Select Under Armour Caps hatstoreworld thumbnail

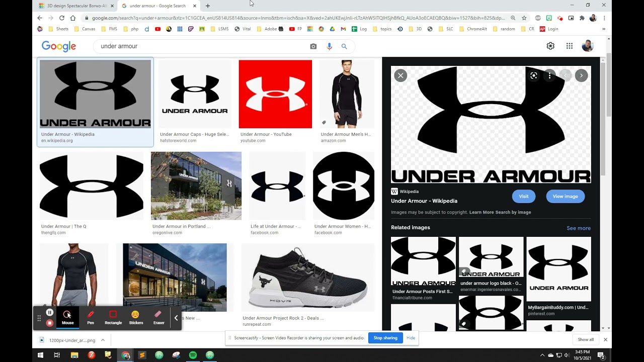195,94
